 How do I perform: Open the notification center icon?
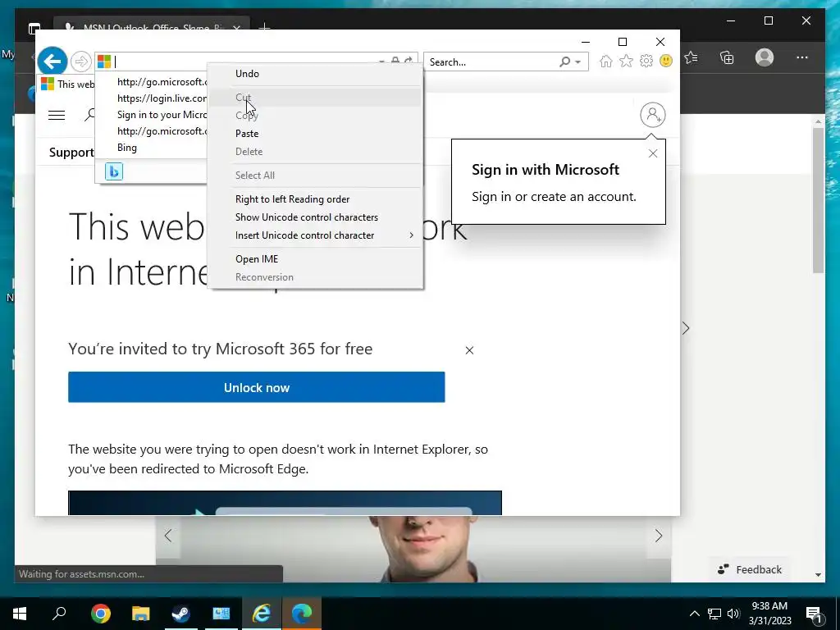(x=815, y=614)
